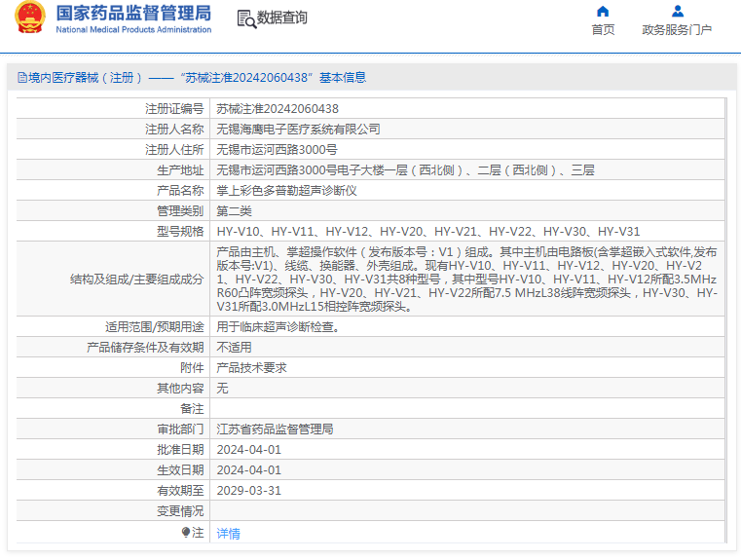Click the 生产地址 row label
Image resolution: width=741 pixels, height=560 pixels.
[180, 170]
